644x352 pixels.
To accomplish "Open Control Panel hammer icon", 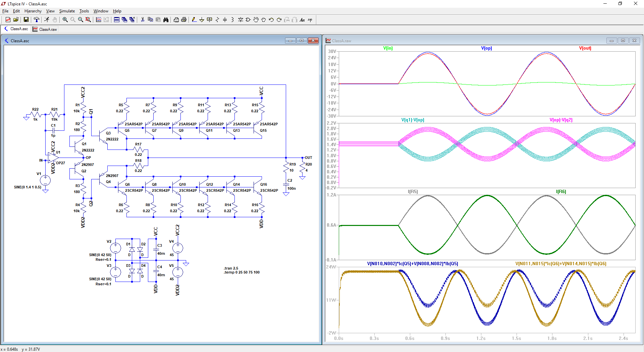I will (37, 20).
